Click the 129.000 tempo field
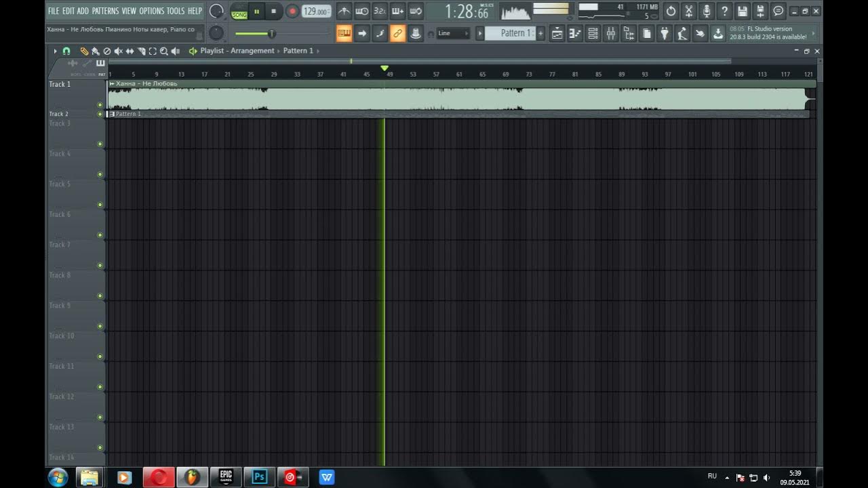 pyautogui.click(x=316, y=12)
